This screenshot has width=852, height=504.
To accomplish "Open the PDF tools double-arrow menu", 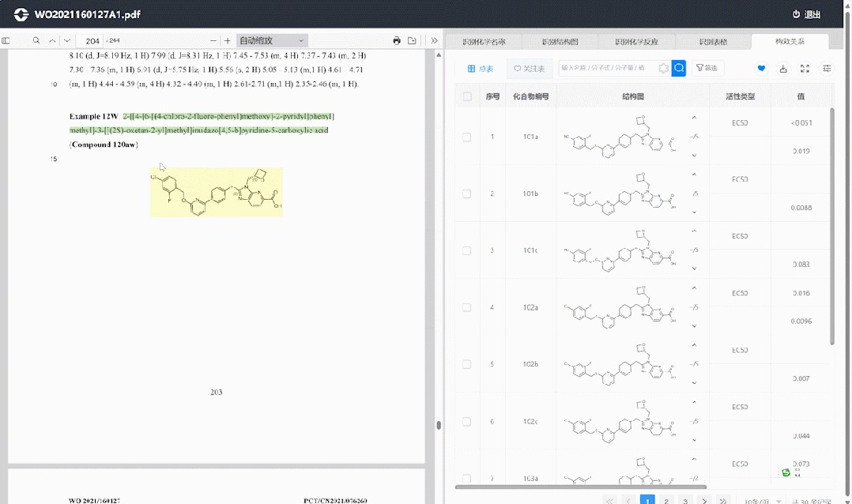I will [434, 41].
